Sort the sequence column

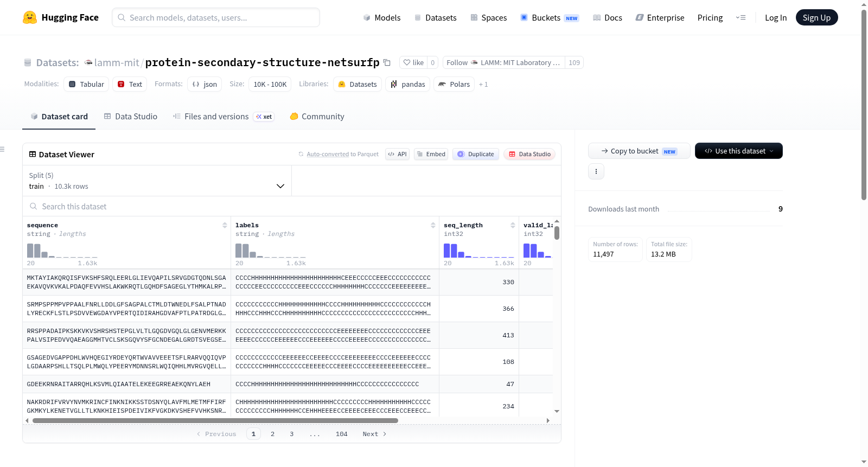coord(225,225)
